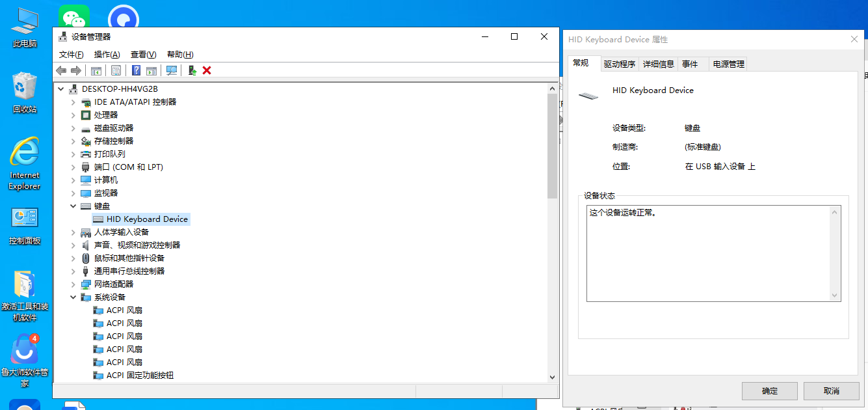
Task: Expand the IDE ATA/ATAPI 控制器 node
Action: coord(73,102)
